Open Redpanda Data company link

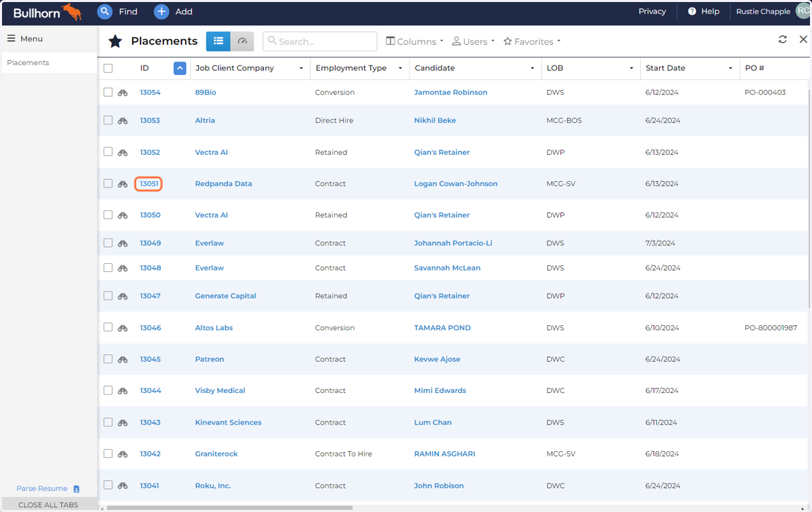[223, 183]
